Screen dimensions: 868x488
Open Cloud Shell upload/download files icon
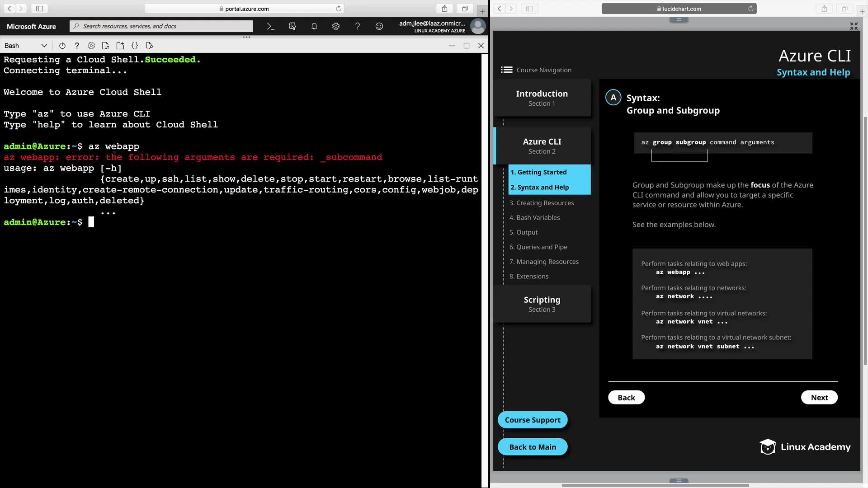click(105, 46)
